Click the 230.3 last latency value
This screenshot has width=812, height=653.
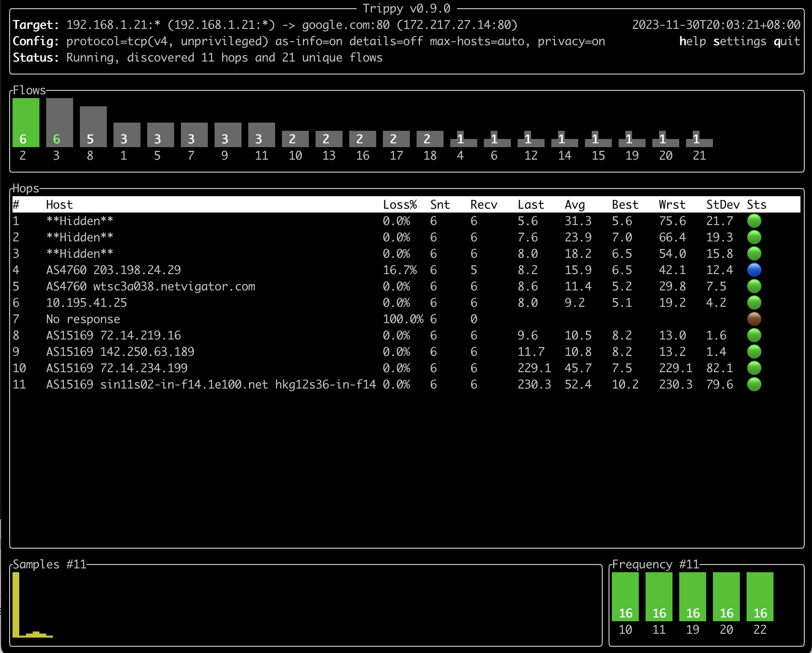pos(534,384)
